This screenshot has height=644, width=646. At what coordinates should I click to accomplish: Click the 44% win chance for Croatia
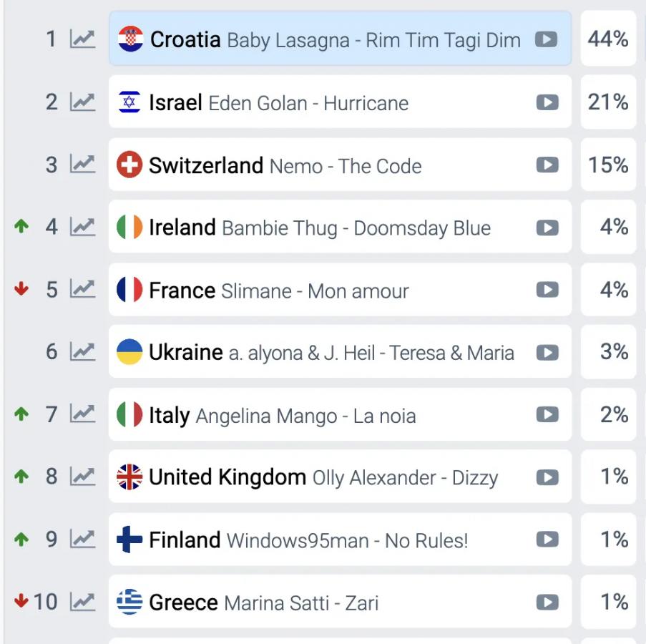[x=608, y=39]
